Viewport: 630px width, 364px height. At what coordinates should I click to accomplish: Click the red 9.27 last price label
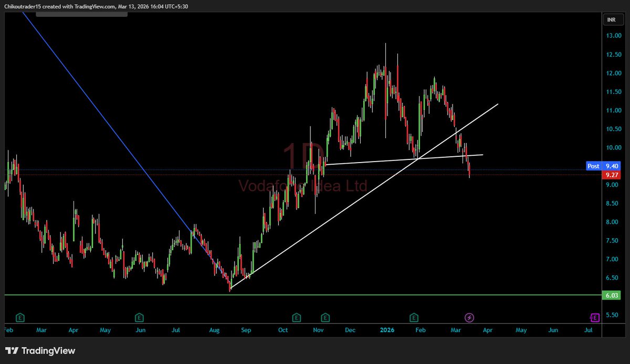[612, 175]
